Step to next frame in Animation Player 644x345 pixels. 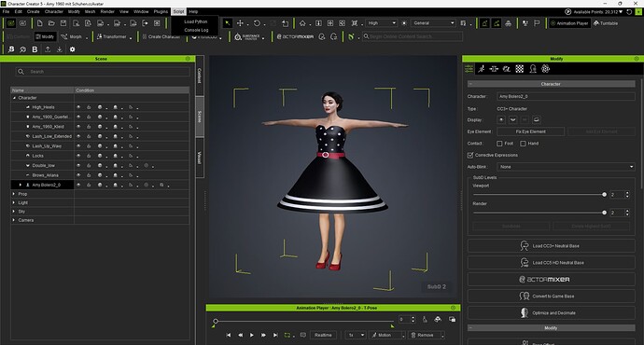264,335
